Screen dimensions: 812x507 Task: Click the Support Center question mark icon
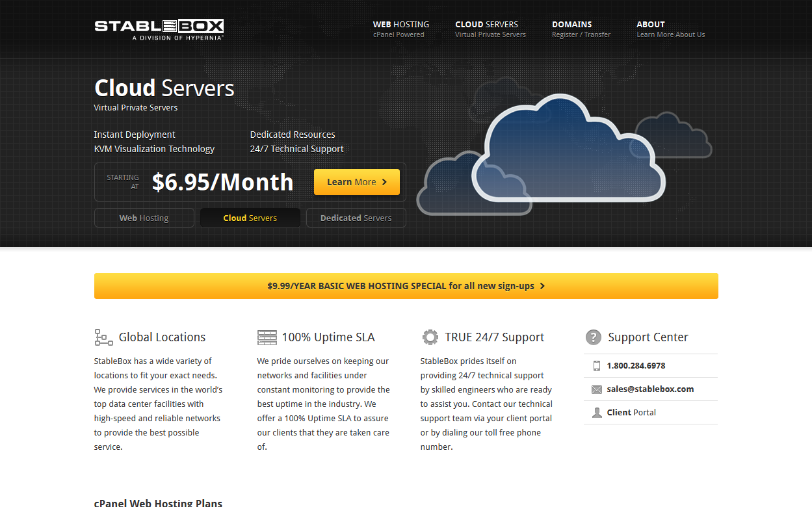pyautogui.click(x=593, y=337)
